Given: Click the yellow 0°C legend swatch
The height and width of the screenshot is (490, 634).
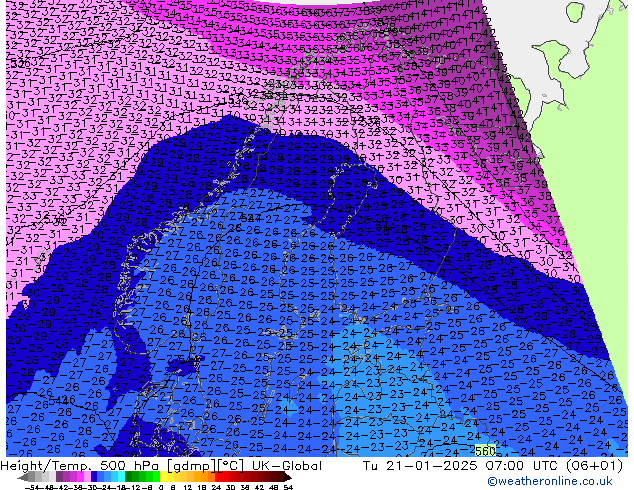Looking at the screenshot, I should (163, 476).
